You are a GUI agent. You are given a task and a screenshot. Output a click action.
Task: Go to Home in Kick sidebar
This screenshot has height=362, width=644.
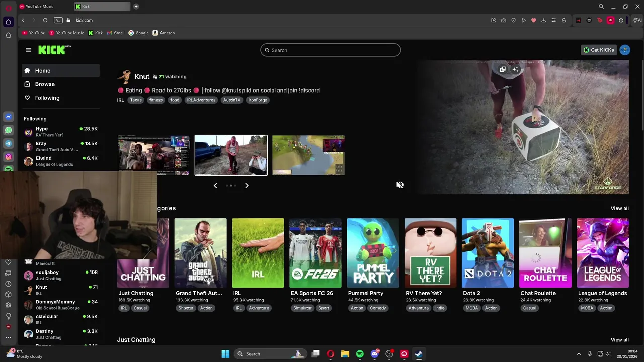tap(61, 71)
